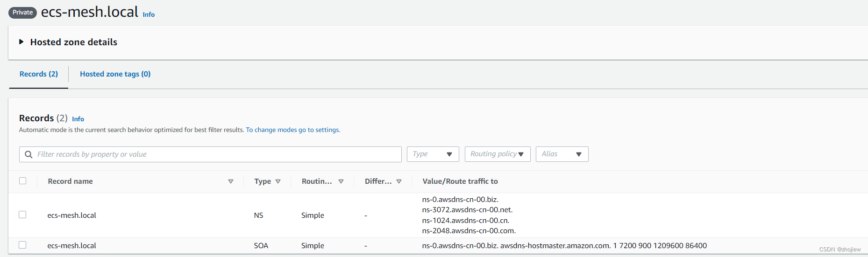Open the Type filter dropdown

pyautogui.click(x=433, y=154)
